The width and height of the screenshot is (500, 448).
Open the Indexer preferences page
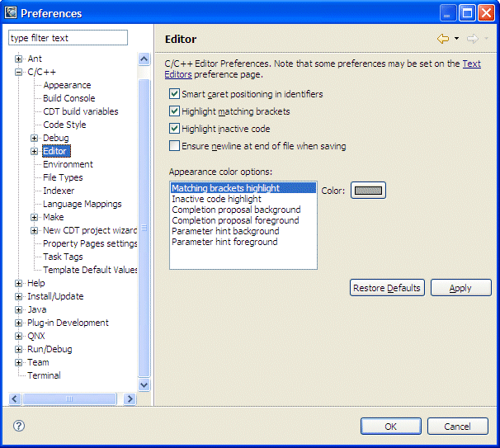pos(59,191)
